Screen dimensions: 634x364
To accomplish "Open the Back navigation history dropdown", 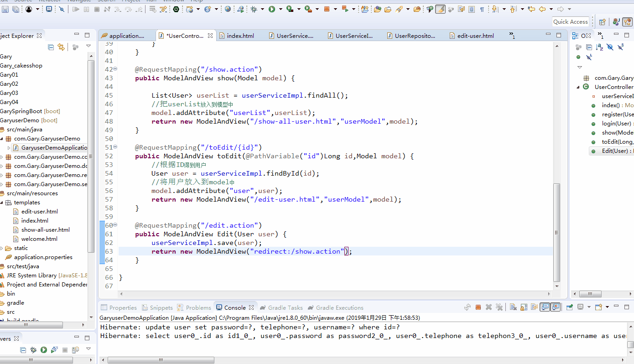I will 551,9.
